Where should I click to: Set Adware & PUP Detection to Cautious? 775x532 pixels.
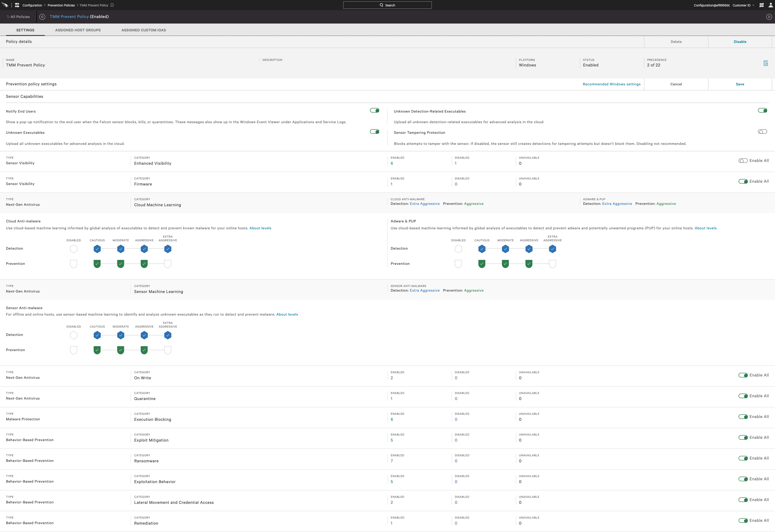point(482,249)
